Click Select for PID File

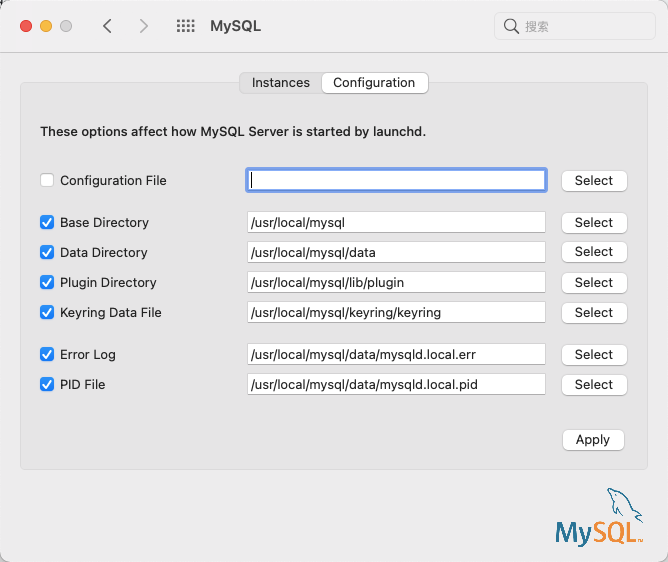(x=594, y=384)
